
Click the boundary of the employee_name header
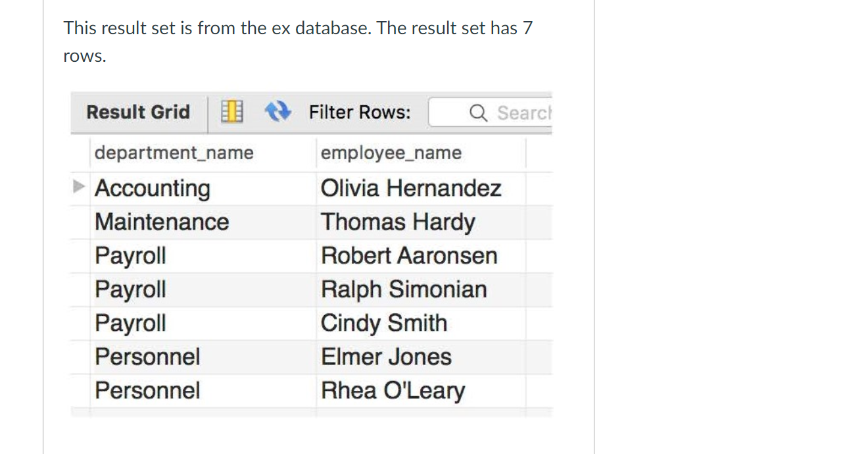tap(526, 153)
